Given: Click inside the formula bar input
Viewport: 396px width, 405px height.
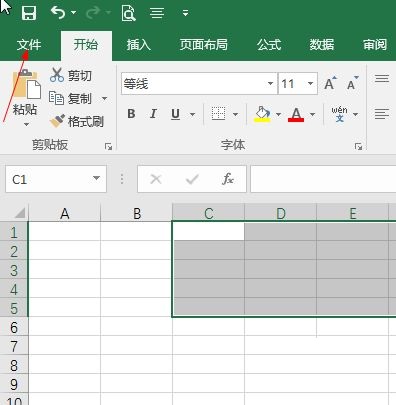Looking at the screenshot, I should point(323,179).
